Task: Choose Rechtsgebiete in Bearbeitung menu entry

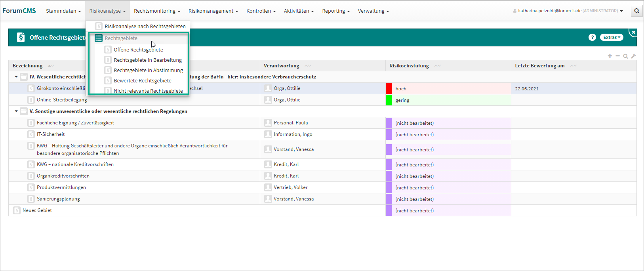Action: click(147, 60)
